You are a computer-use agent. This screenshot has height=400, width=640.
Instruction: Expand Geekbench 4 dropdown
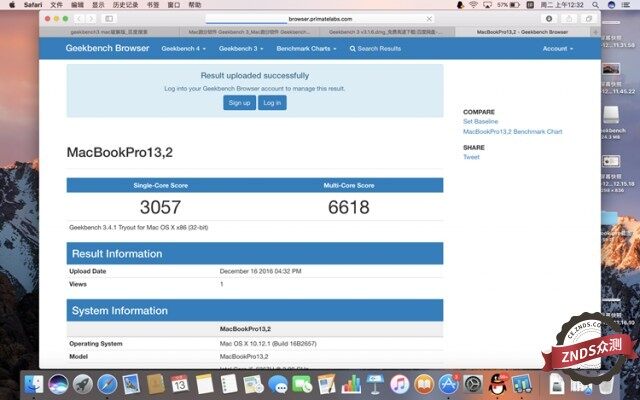pyautogui.click(x=183, y=49)
